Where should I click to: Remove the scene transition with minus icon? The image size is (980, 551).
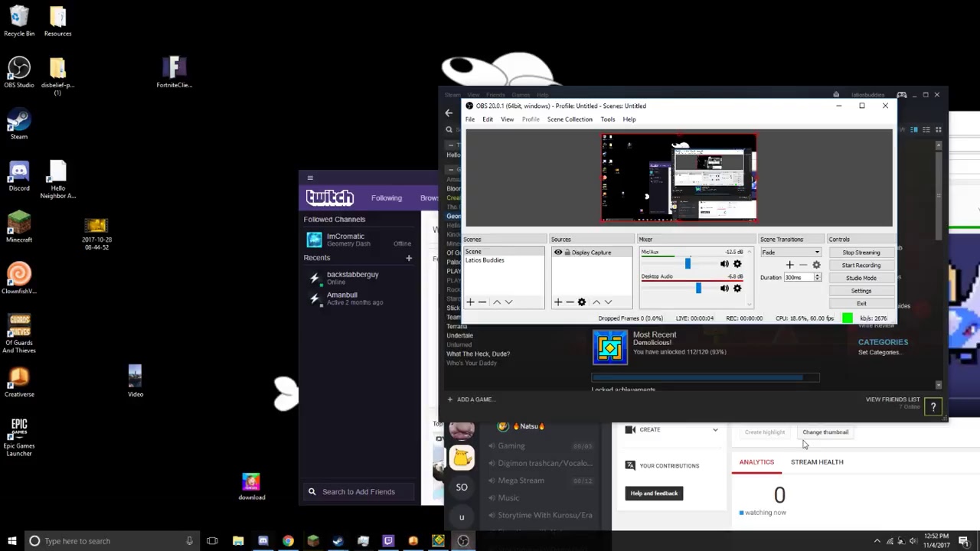coord(802,265)
